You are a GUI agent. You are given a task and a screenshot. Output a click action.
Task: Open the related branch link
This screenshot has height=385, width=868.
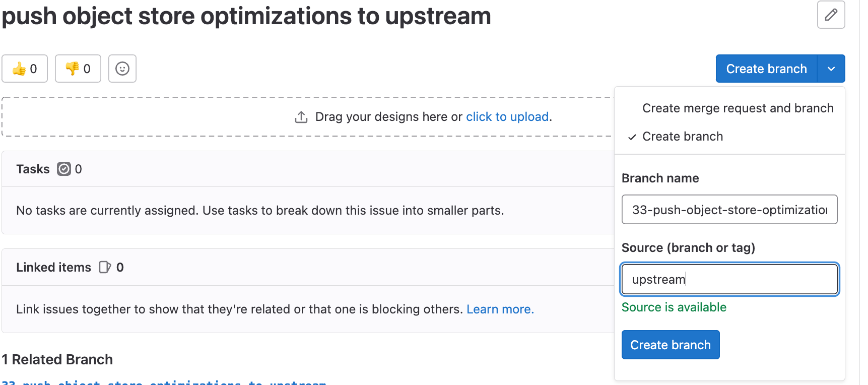(164, 382)
